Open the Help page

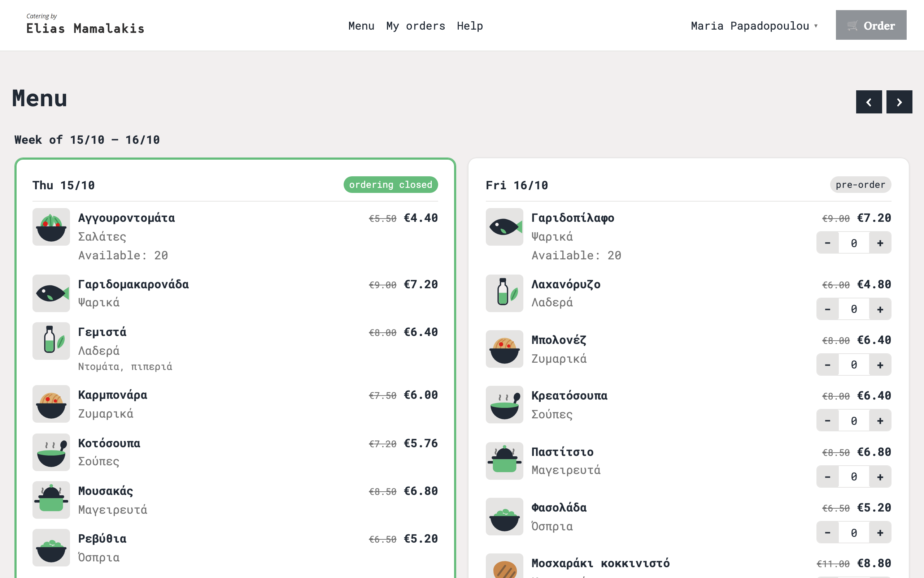470,26
